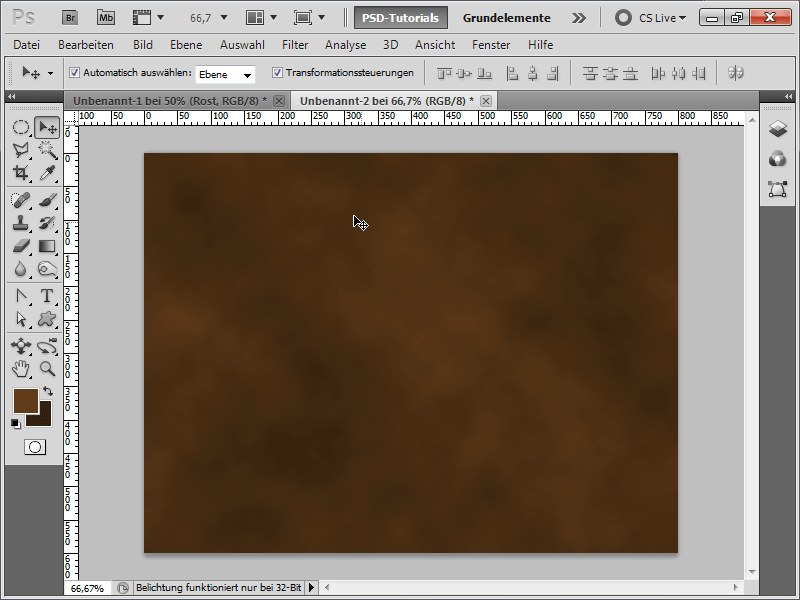
Task: Click Auto-Align Layers icon in options bar
Action: [x=735, y=73]
